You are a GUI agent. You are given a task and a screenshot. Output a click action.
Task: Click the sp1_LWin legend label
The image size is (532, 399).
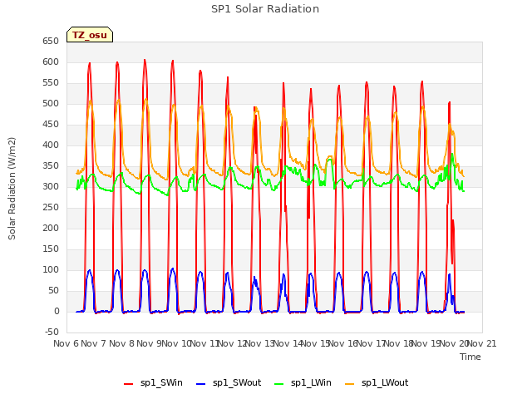tap(311, 383)
